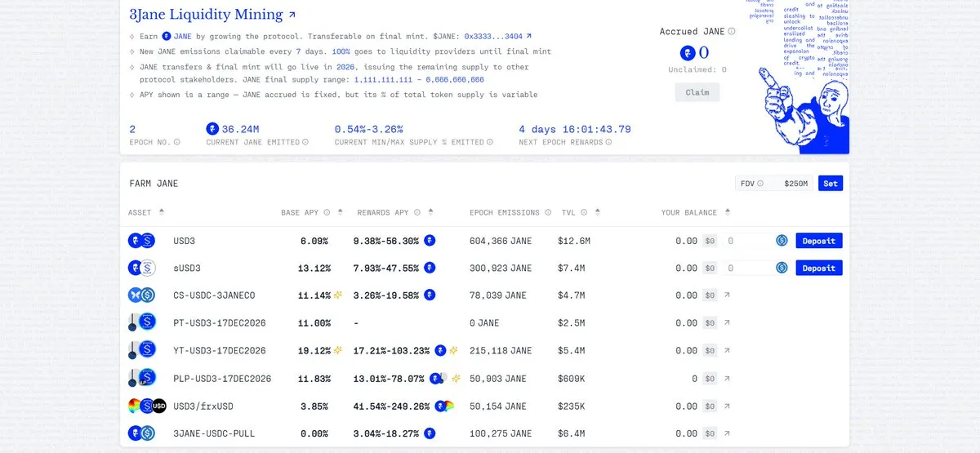Click the countdown timer 4 days 16:01:43.79
This screenshot has width=980, height=453.
click(x=575, y=129)
